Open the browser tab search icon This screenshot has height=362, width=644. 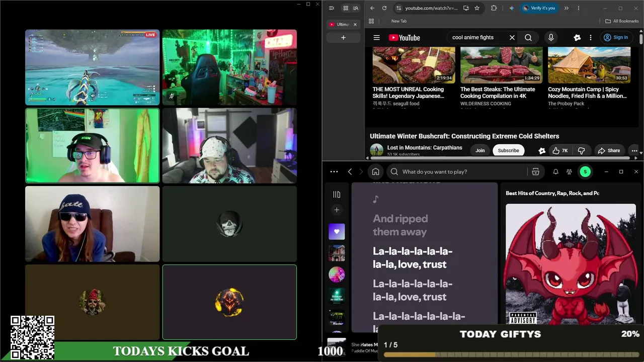(356, 8)
